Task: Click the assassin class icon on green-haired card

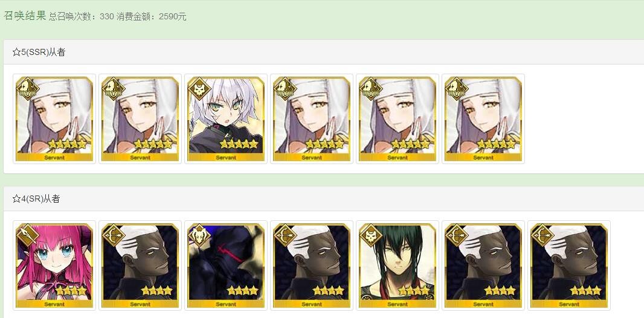Action: (371, 235)
